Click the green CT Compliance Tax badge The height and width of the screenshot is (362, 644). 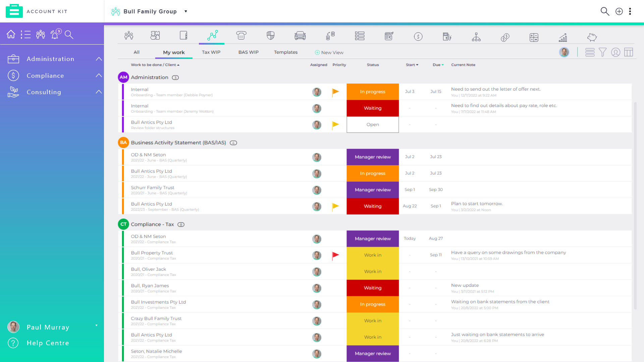pos(123,224)
